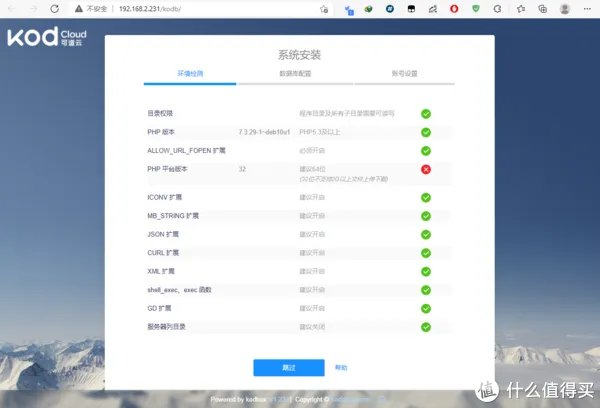The width and height of the screenshot is (600, 408).
Task: Open browser Settings and more menu
Action: pyautogui.click(x=587, y=8)
